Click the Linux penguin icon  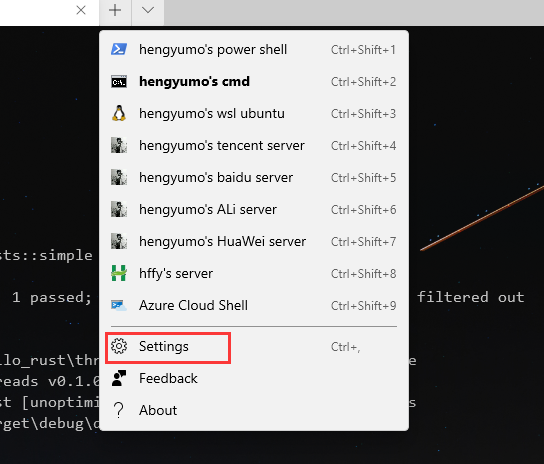(119, 113)
